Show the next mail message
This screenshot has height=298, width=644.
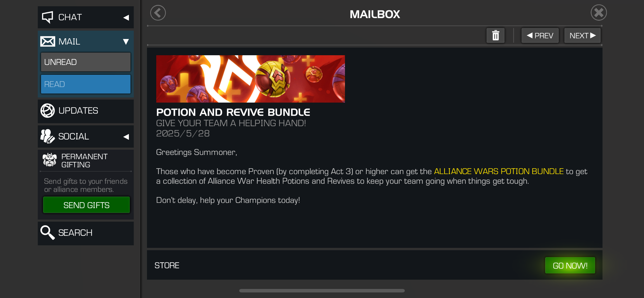[582, 36]
